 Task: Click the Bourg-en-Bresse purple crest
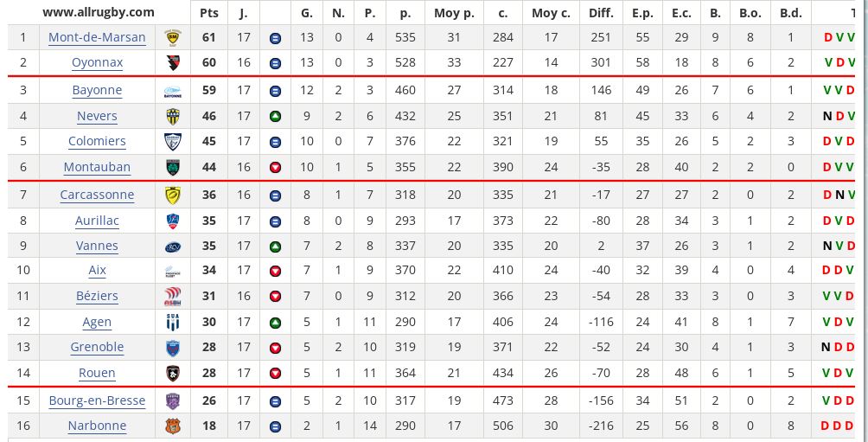tap(173, 401)
